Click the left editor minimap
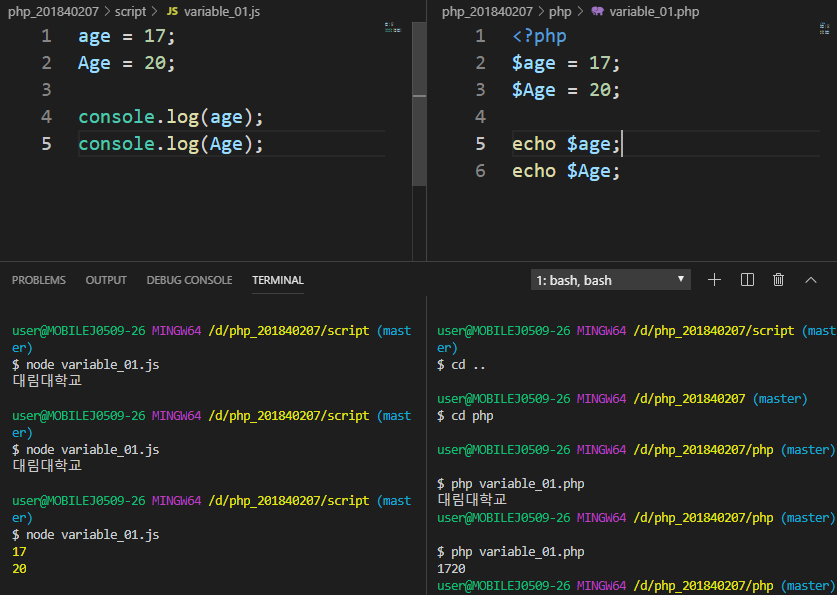The image size is (837, 595). point(393,28)
